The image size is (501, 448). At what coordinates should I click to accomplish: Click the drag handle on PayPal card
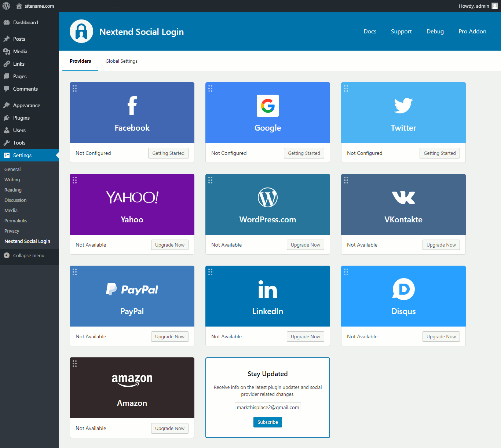pyautogui.click(x=75, y=272)
